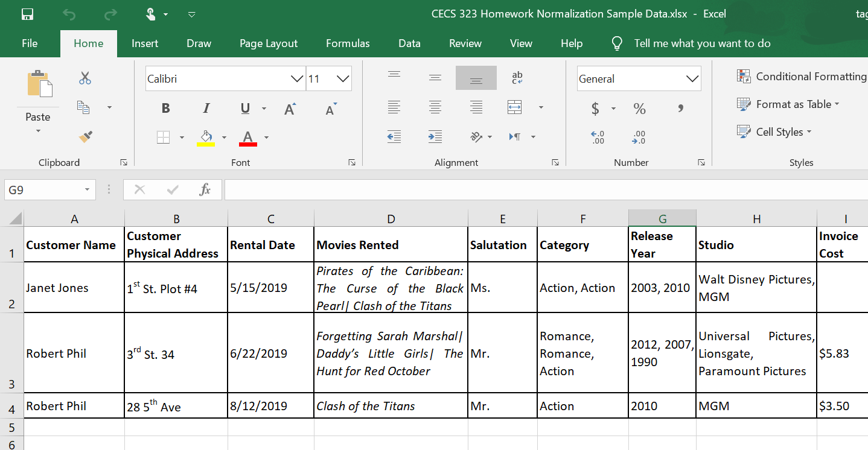The width and height of the screenshot is (868, 450).
Task: Align text right
Action: click(x=476, y=107)
